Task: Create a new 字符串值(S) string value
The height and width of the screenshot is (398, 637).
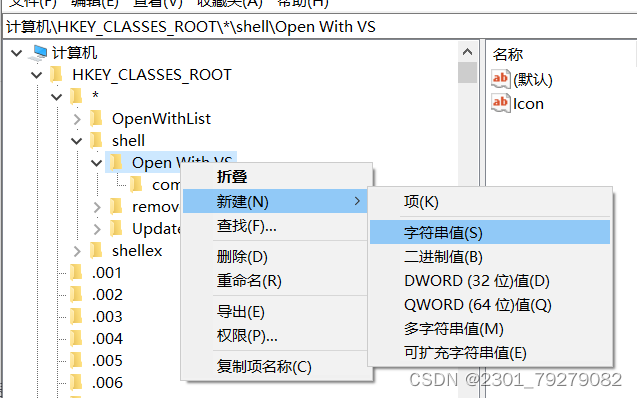Action: [x=490, y=232]
